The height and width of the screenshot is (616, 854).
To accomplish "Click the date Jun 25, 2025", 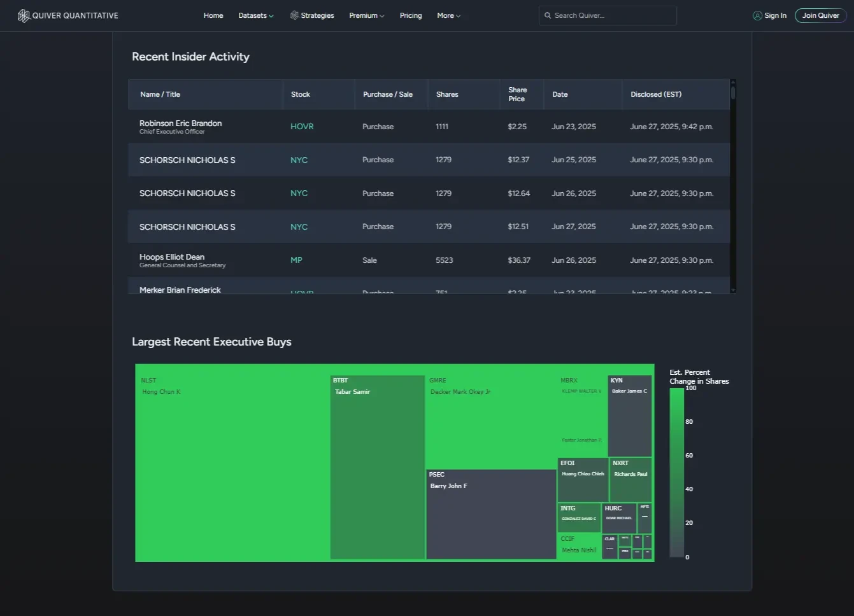I will coord(574,160).
